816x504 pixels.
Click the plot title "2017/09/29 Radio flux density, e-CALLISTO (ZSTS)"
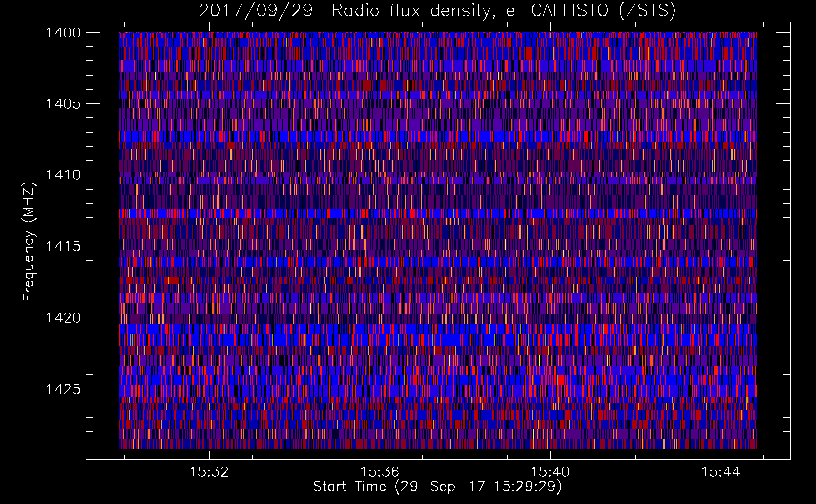tap(437, 11)
